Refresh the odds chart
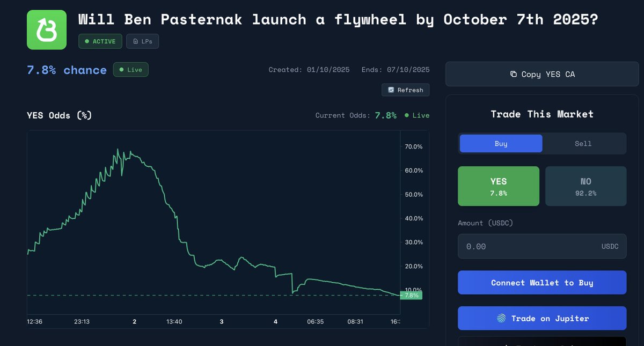The width and height of the screenshot is (644, 346). coord(406,90)
